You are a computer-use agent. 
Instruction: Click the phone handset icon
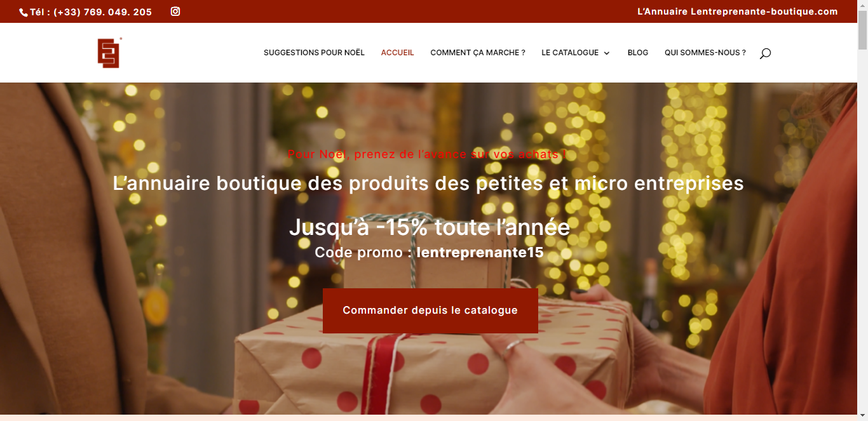coord(24,12)
